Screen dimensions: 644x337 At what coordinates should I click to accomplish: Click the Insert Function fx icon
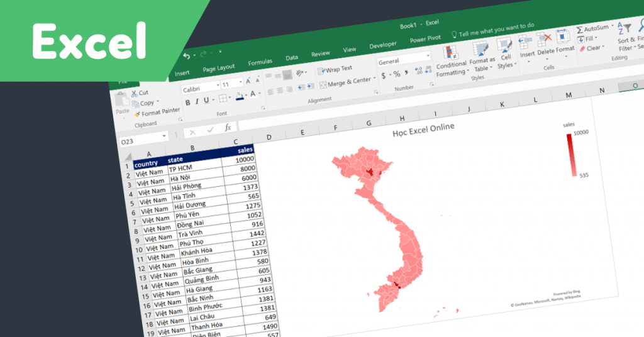tap(228, 128)
